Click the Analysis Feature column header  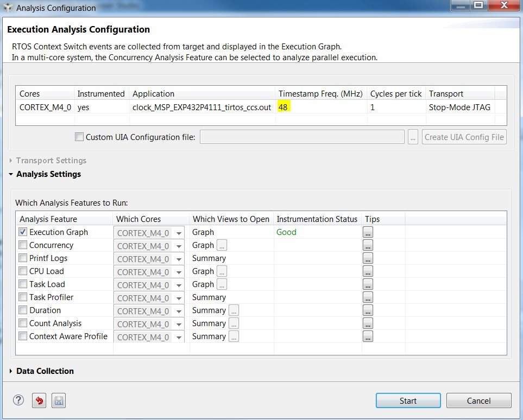click(65, 219)
